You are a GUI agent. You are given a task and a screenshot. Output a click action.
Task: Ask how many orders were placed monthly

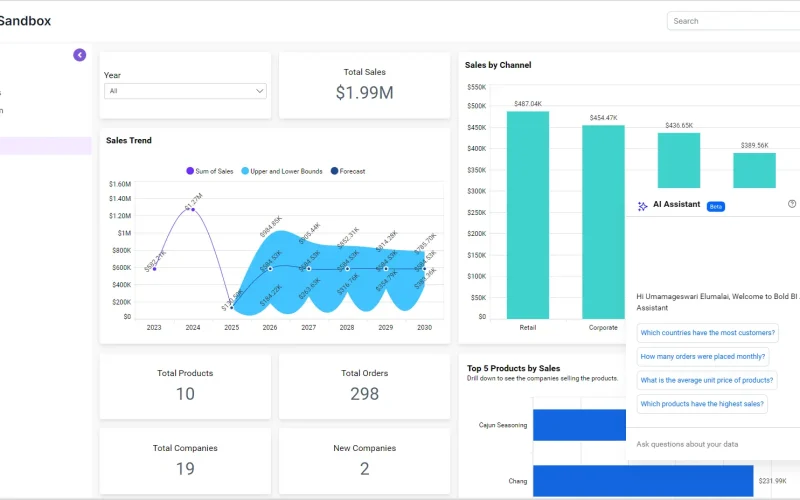(x=703, y=356)
